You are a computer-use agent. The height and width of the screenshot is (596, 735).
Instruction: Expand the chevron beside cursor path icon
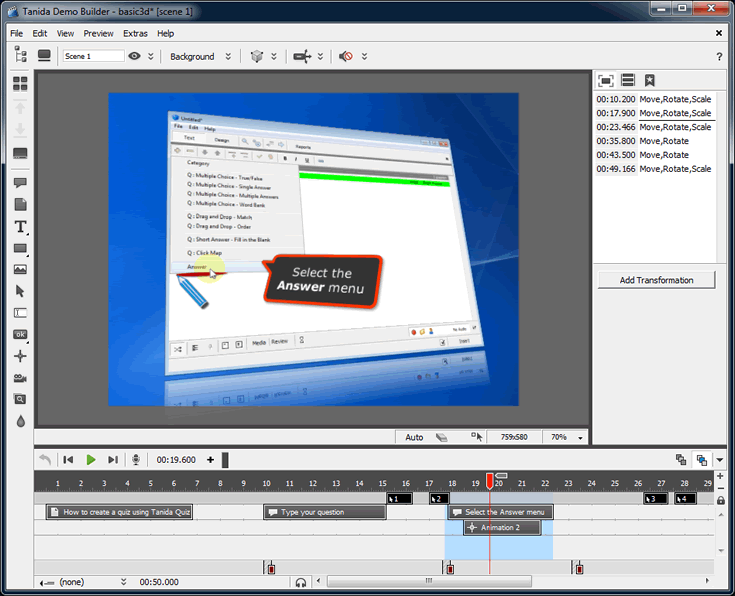point(320,56)
